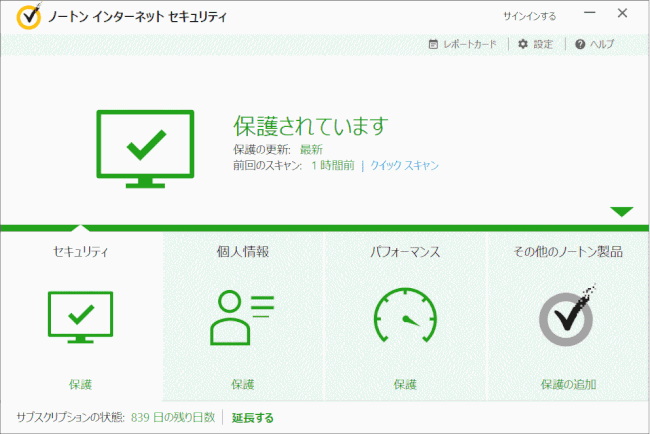This screenshot has height=434, width=650.
Task: Click 保護の追加 add protection text
Action: (x=568, y=385)
